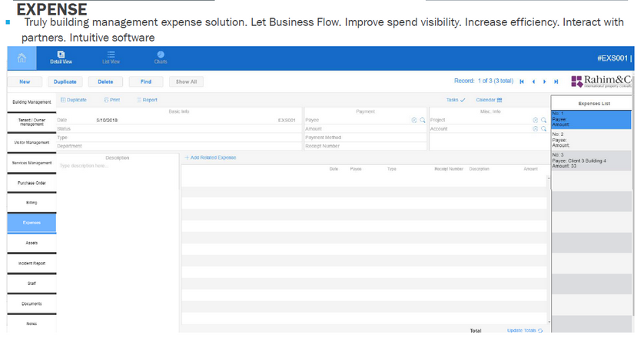644x341 pixels.
Task: Open the Report option
Action: tap(148, 100)
